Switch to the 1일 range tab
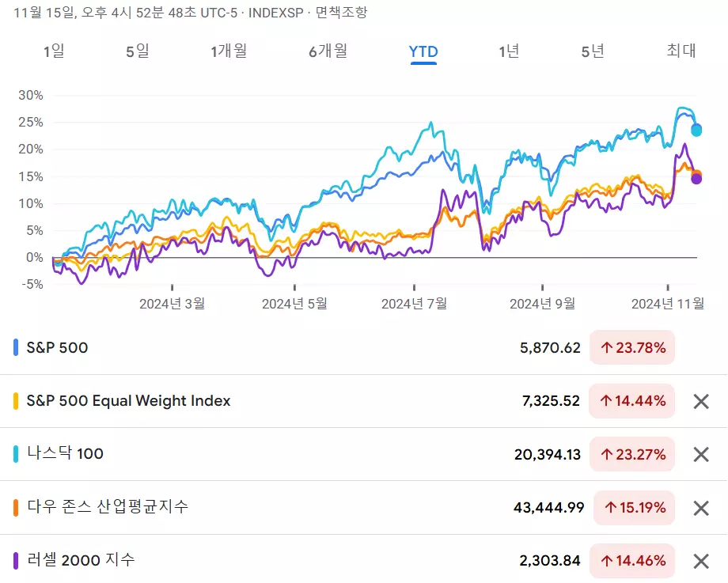Screen dimensions: 728x583 (54, 51)
